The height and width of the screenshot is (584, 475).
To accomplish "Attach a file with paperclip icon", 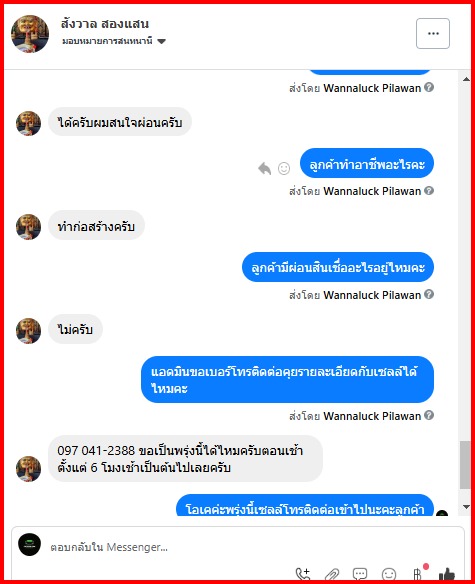I will (x=332, y=574).
